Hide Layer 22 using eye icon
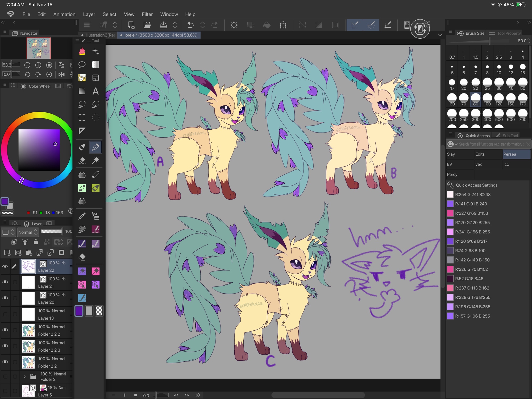The image size is (532, 399). coord(5,266)
